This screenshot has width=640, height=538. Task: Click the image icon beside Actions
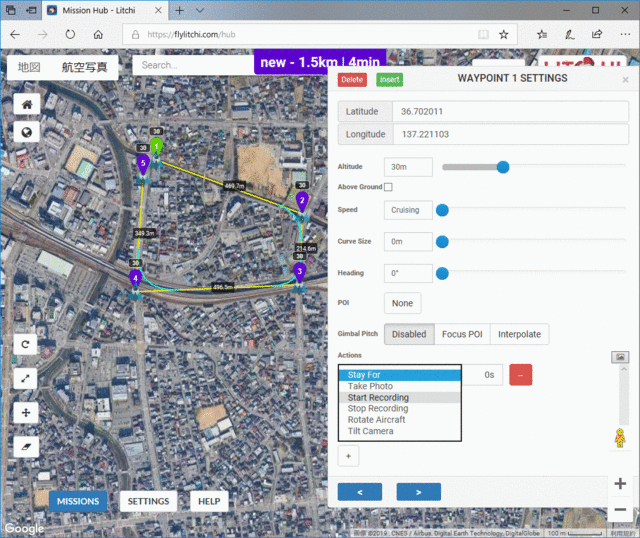(x=620, y=357)
